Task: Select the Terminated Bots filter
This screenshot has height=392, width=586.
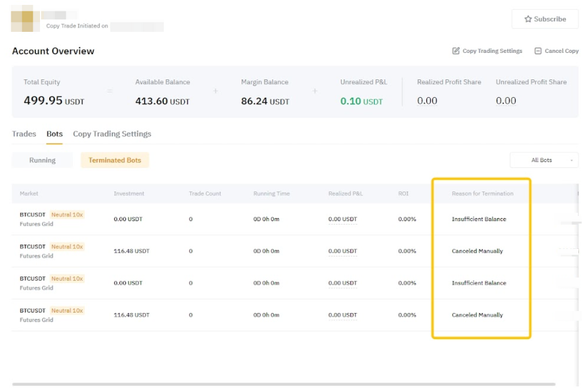Action: 115,160
